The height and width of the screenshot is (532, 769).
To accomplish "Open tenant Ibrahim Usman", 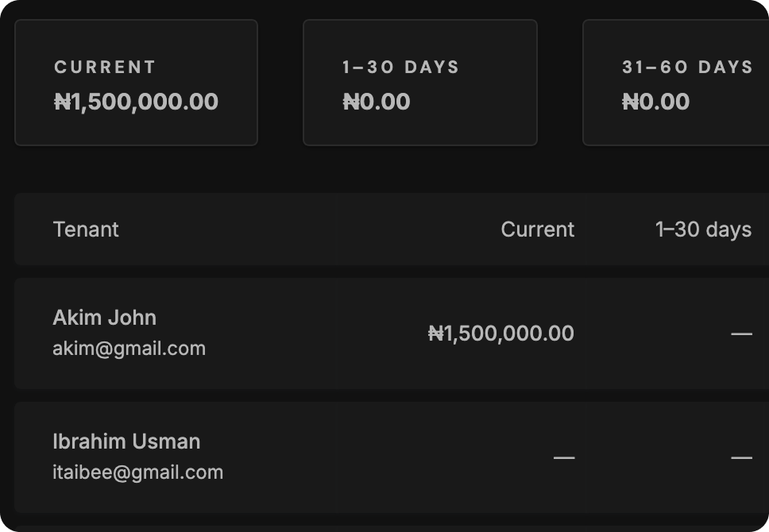I will 126,441.
